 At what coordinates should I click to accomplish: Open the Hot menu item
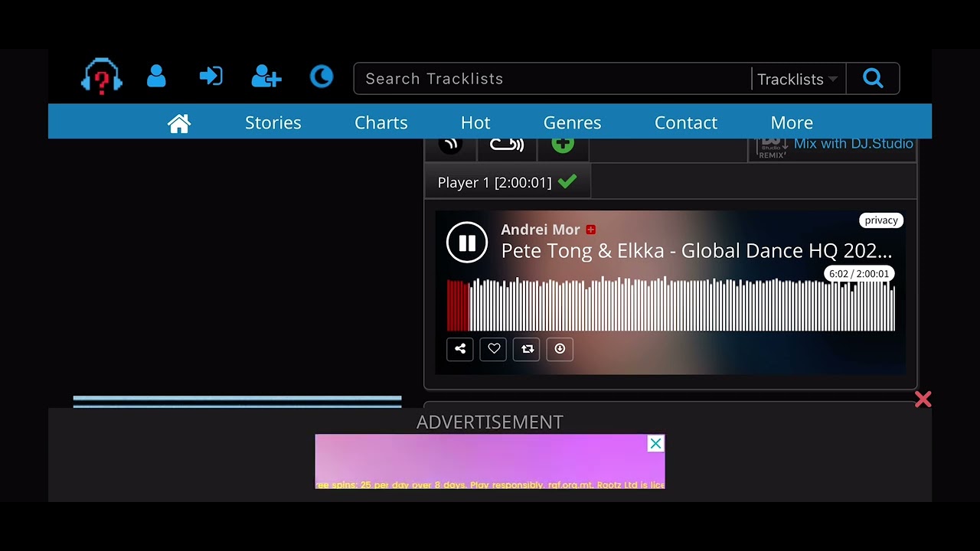[x=475, y=122]
